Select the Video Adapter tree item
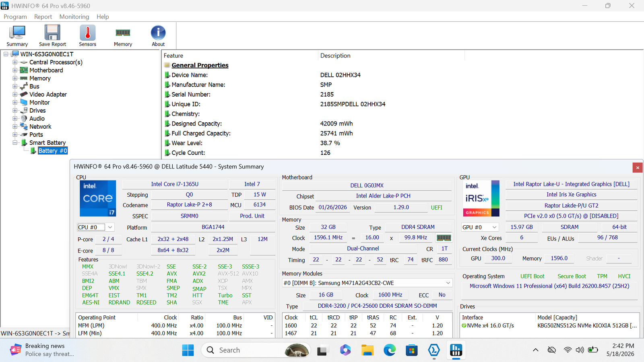The width and height of the screenshot is (644, 362). [x=48, y=95]
